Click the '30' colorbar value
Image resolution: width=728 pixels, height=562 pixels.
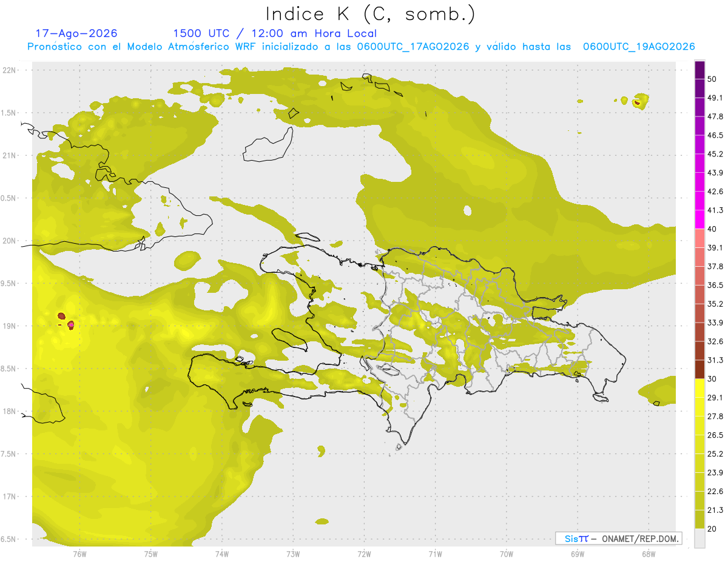tap(712, 379)
